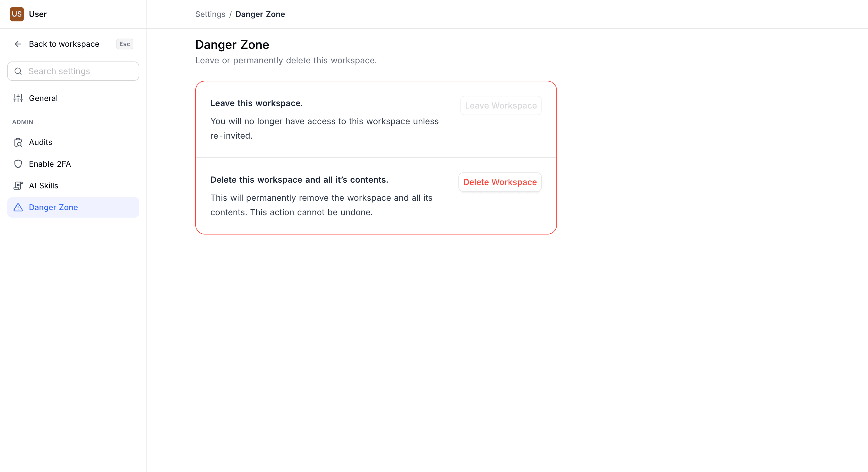The image size is (868, 472).
Task: Open the General settings page
Action: coord(73,98)
